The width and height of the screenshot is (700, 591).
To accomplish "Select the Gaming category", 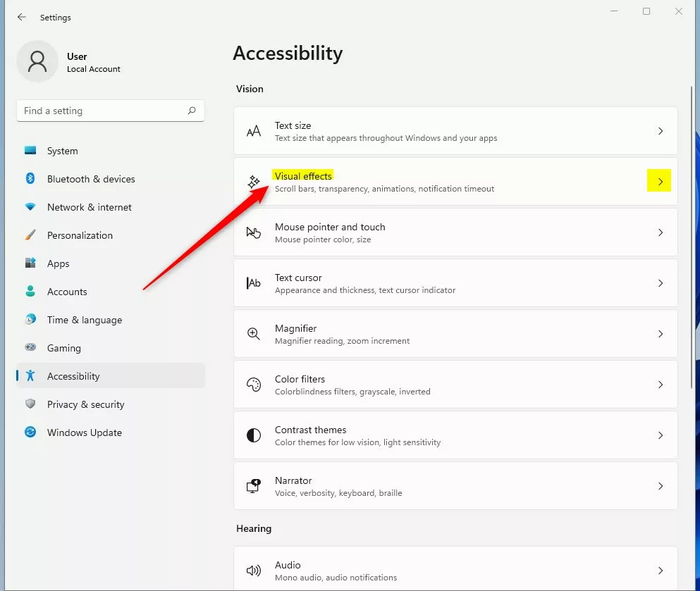I will 111,347.
